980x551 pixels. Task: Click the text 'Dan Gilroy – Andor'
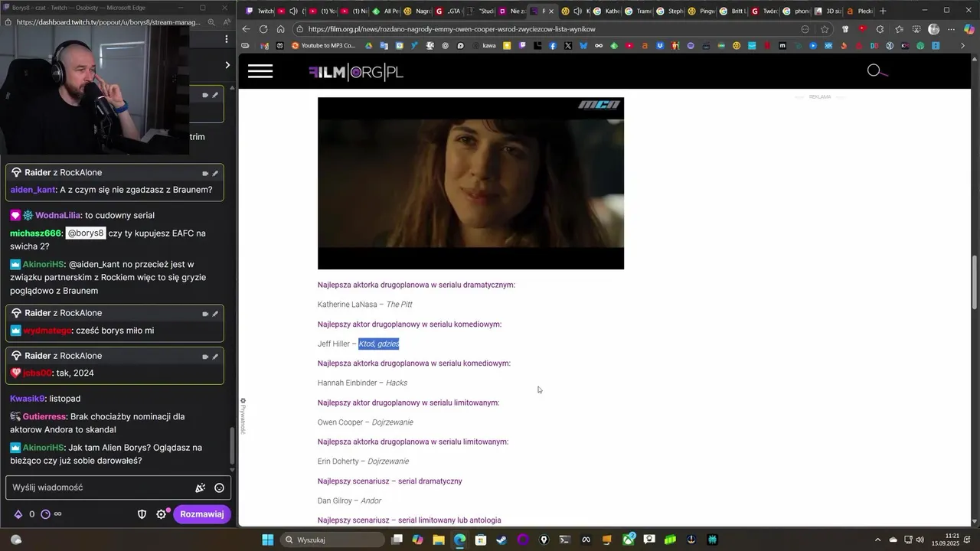tap(349, 500)
